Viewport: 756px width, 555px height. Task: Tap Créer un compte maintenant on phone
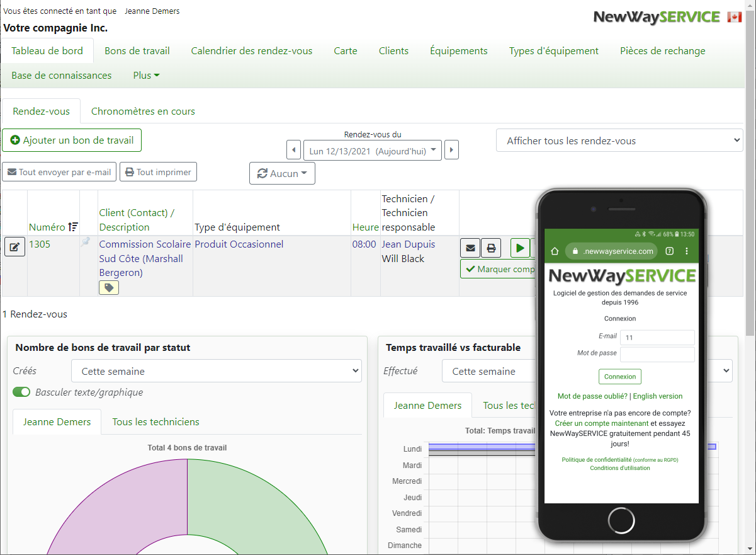(601, 423)
